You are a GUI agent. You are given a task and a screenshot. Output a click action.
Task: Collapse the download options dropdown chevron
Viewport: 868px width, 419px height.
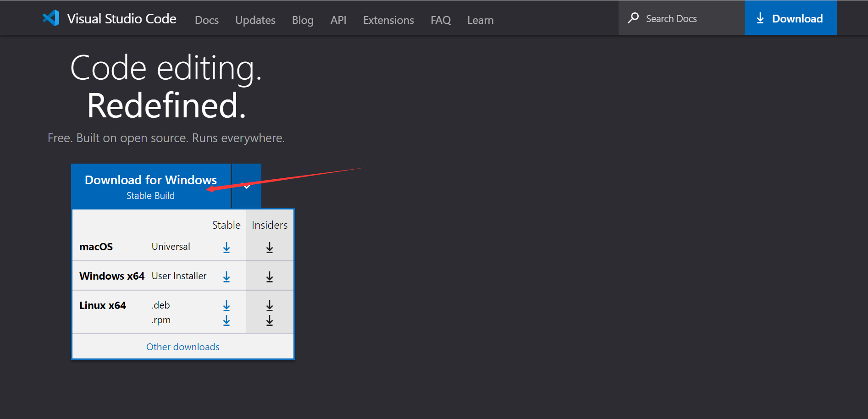(247, 186)
